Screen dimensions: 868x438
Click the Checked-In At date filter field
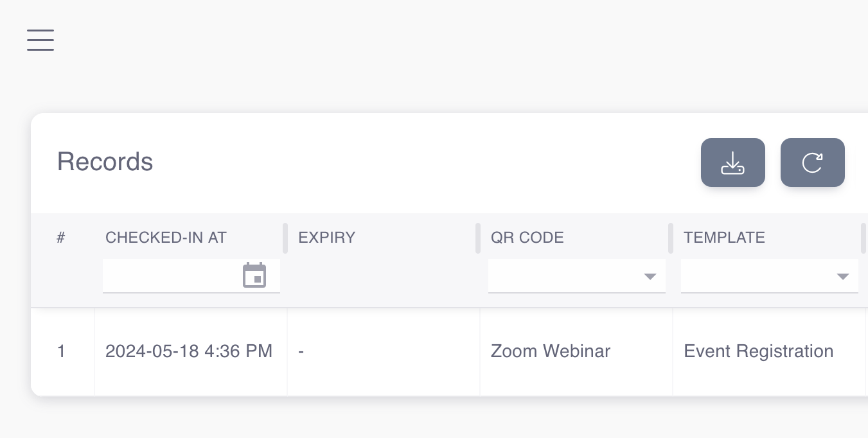(170, 276)
